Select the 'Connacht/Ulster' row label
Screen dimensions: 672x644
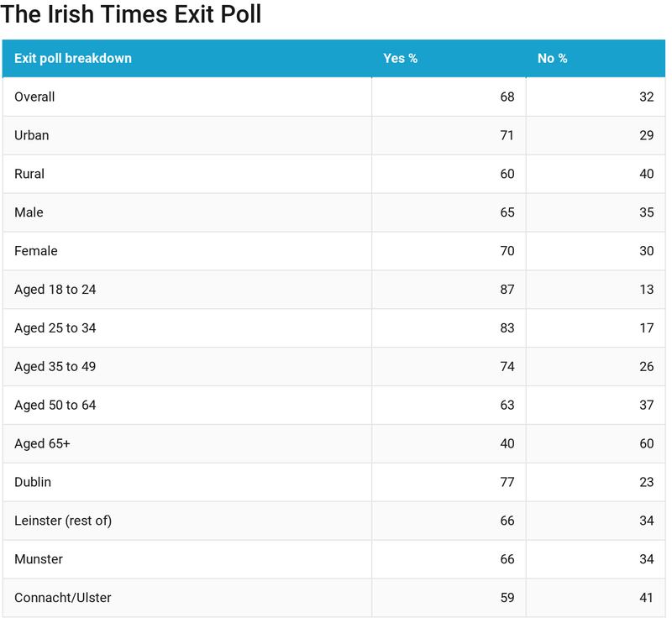click(63, 598)
